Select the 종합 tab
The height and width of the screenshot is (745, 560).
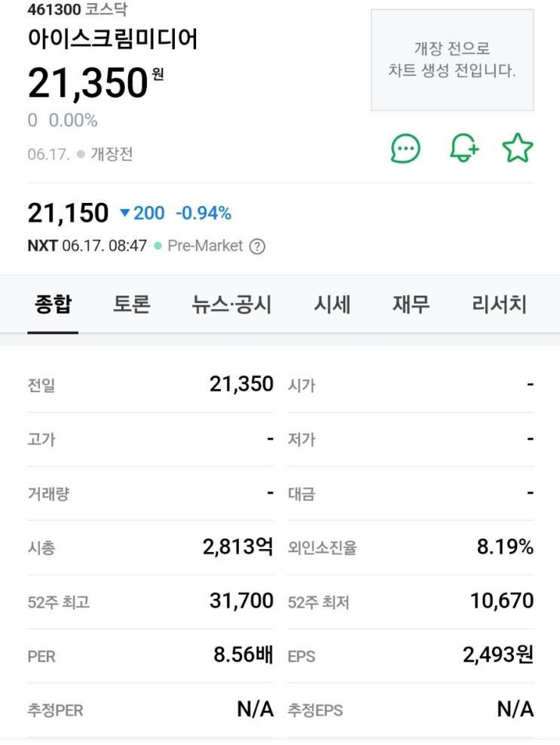click(x=53, y=305)
